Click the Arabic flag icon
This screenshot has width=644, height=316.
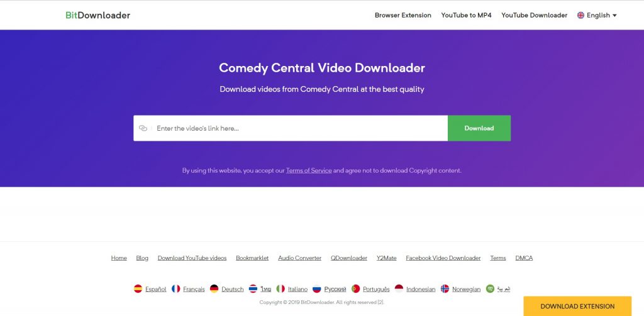[490, 289]
